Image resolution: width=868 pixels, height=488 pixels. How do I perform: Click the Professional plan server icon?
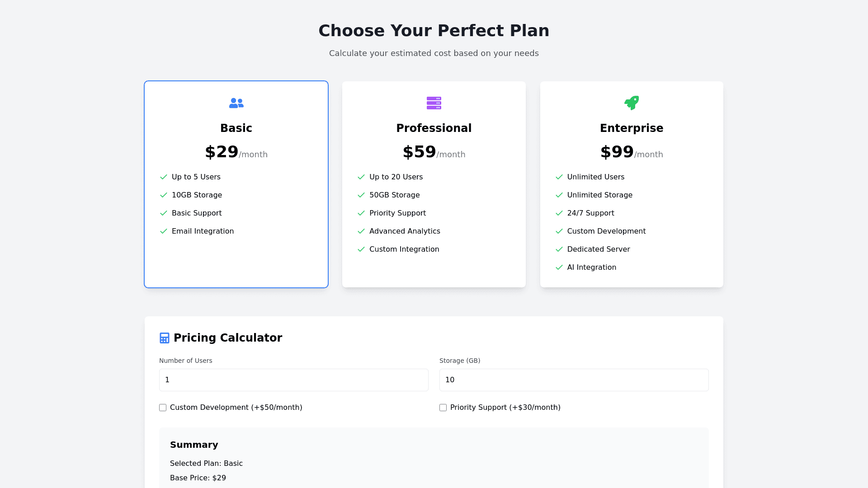pyautogui.click(x=434, y=103)
